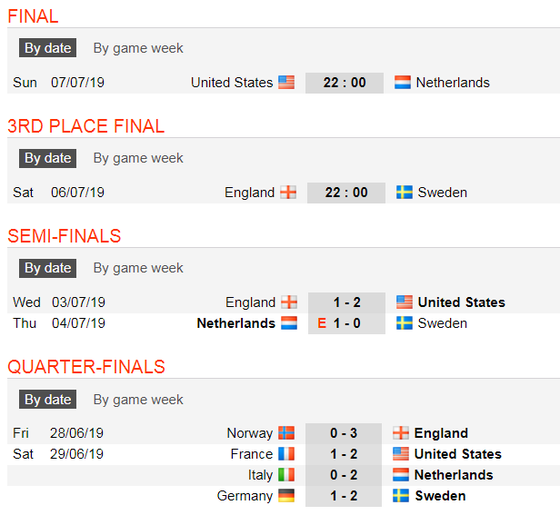Select By date tab under Quarter-Finals

[x=48, y=399]
